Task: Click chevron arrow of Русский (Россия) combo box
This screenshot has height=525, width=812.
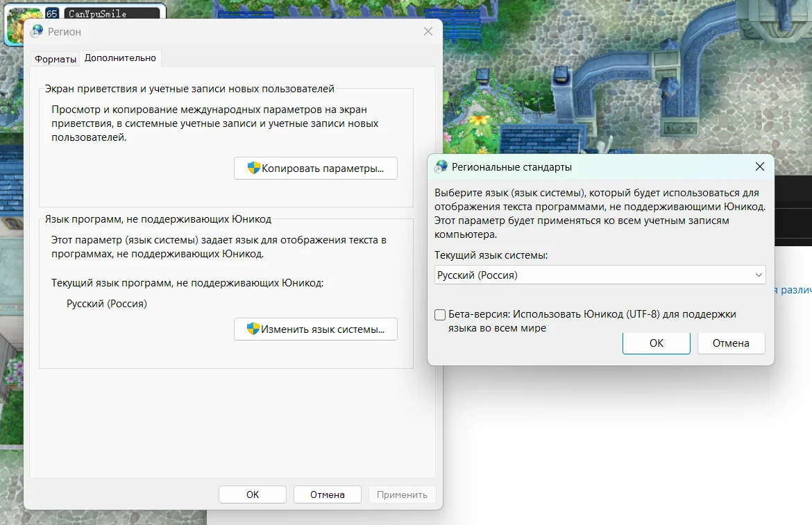Action: (759, 275)
